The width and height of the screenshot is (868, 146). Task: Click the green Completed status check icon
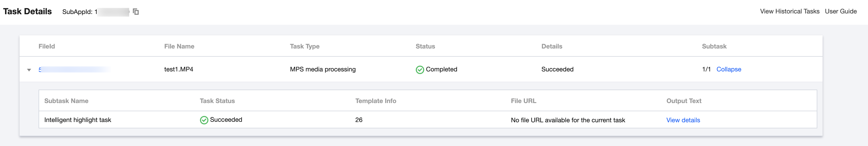coord(419,70)
